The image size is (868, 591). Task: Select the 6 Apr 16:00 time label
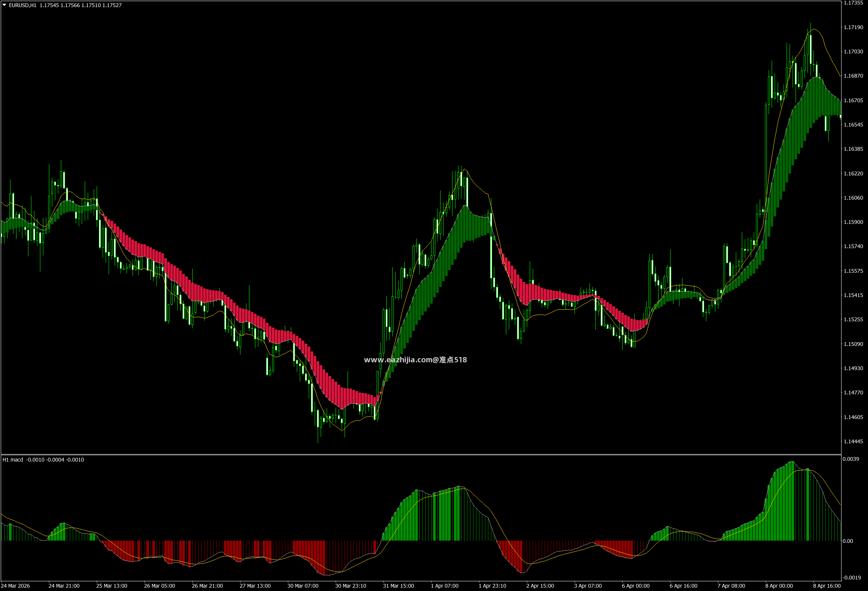point(684,586)
